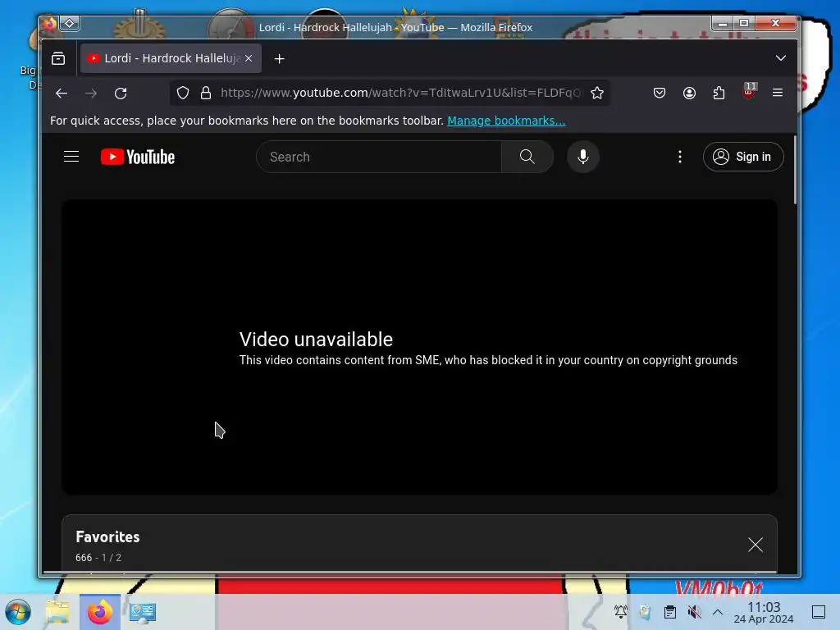
Task: Click the Sign in button
Action: click(743, 157)
